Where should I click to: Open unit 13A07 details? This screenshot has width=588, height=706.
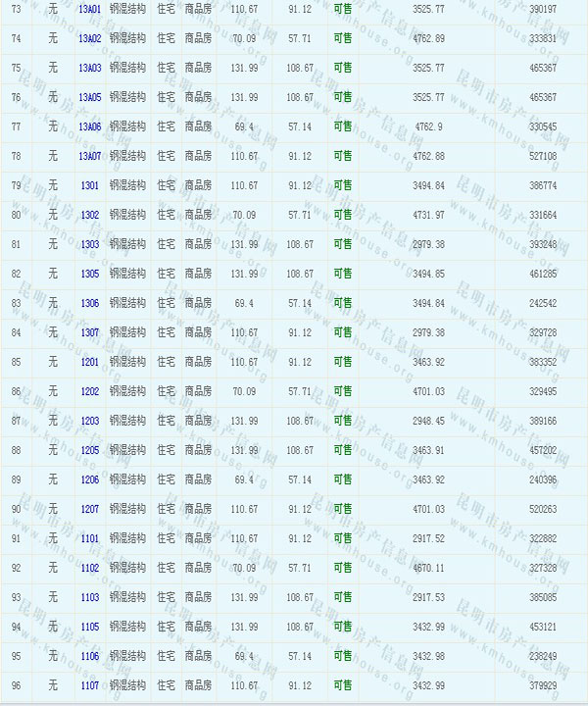[x=89, y=156]
